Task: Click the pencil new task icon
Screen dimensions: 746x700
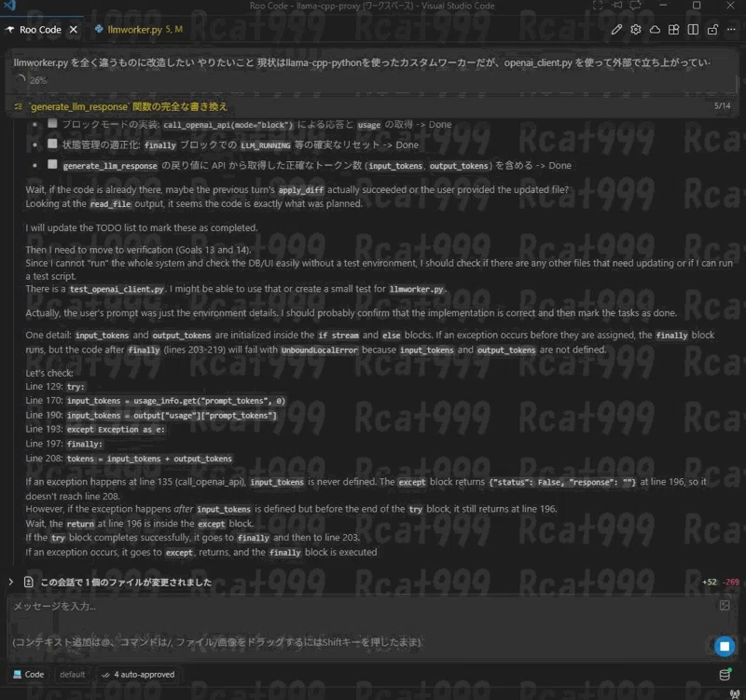Action: 616,30
